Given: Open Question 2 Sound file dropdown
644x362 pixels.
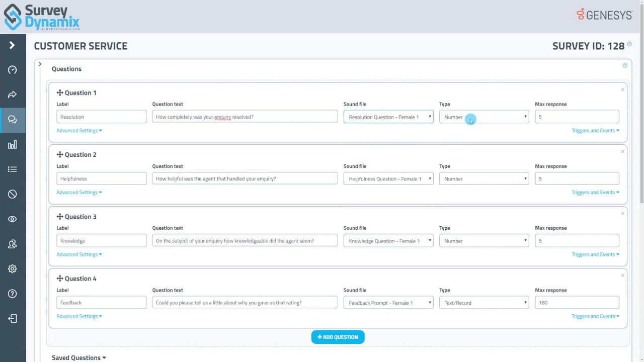Looking at the screenshot, I should point(388,178).
